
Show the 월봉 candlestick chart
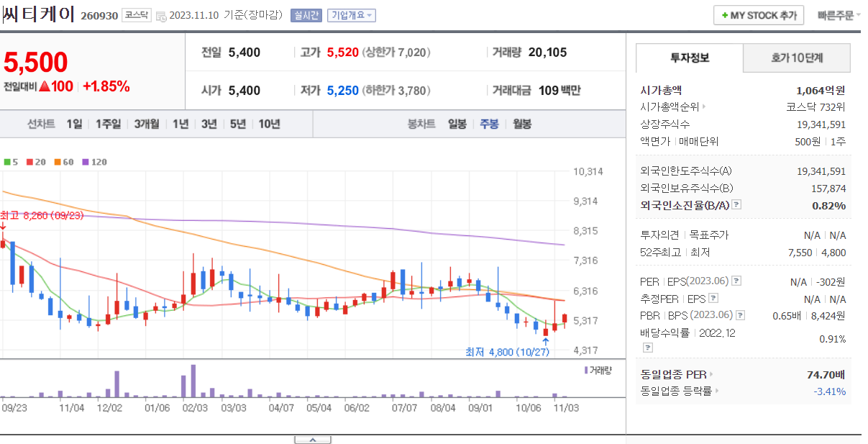coord(522,124)
